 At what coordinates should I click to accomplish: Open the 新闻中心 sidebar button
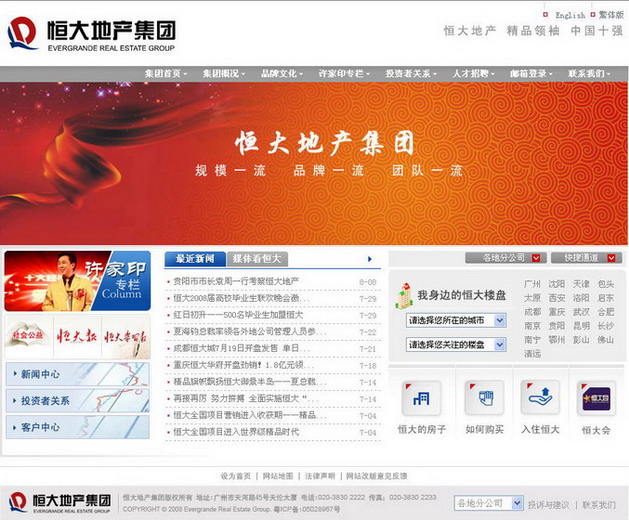tap(77, 374)
